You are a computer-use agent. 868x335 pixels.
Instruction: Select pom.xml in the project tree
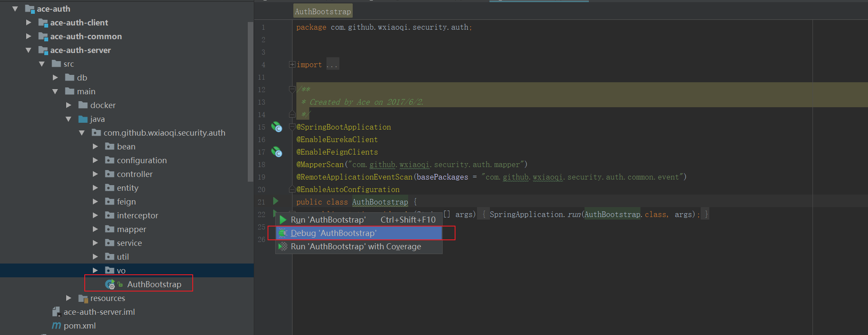click(x=80, y=326)
